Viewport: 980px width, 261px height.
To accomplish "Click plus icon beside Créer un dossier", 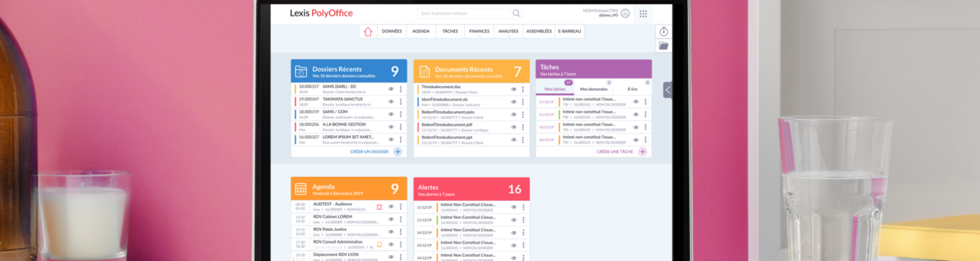I will click(x=397, y=151).
